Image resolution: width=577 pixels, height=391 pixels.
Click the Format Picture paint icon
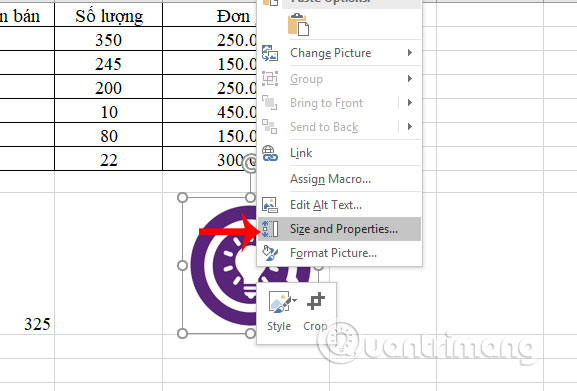pos(270,253)
